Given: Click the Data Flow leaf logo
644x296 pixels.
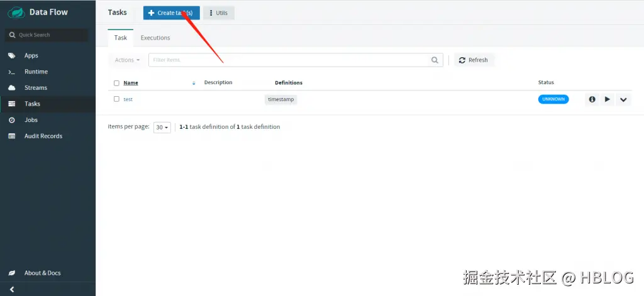Looking at the screenshot, I should tap(16, 13).
